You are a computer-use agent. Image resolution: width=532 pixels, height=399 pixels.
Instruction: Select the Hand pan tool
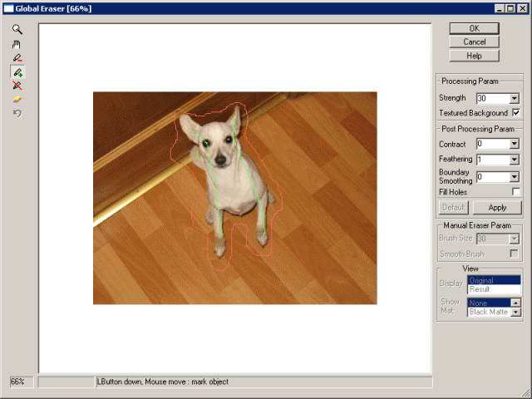(x=17, y=44)
